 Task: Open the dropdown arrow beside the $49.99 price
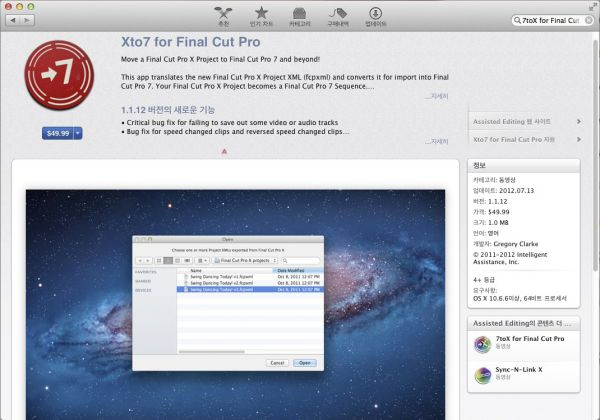pyautogui.click(x=78, y=133)
